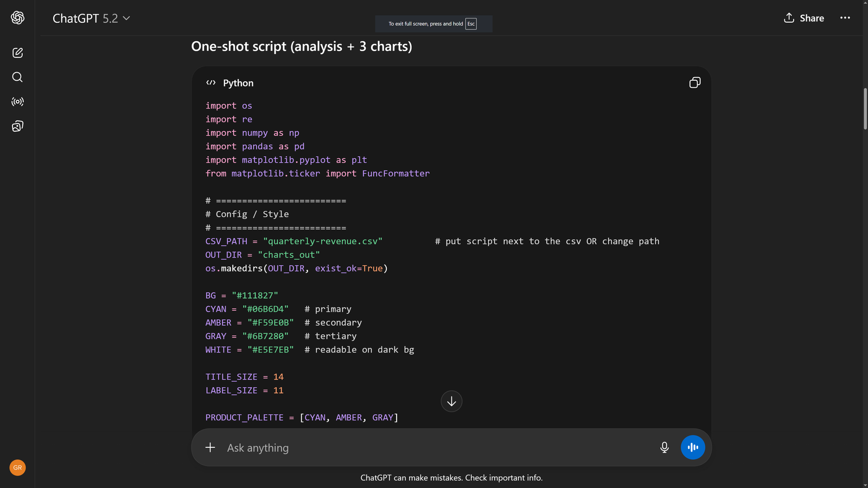Open GPTs via the broadcast icon in sidebar
868x488 pixels.
pyautogui.click(x=17, y=101)
